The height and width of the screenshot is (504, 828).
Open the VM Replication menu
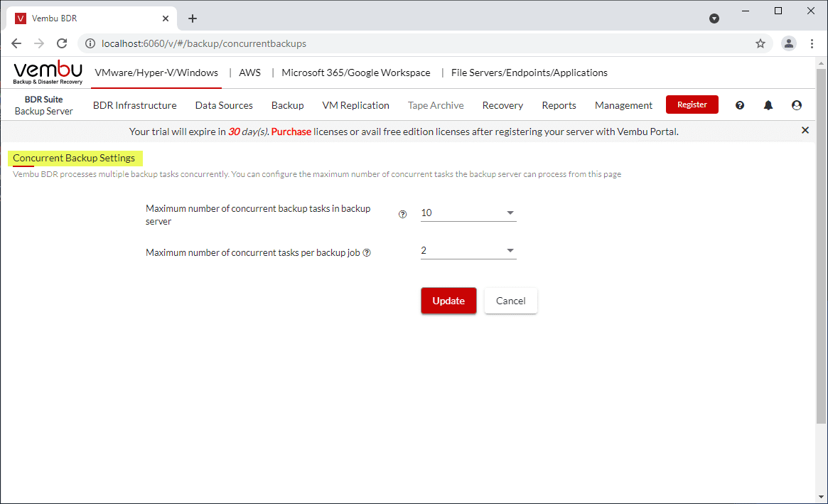[356, 105]
